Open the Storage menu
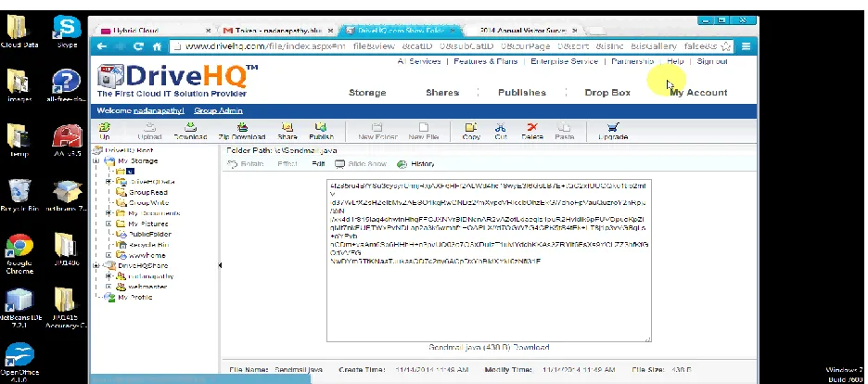This screenshot has width=868, height=384. (367, 93)
